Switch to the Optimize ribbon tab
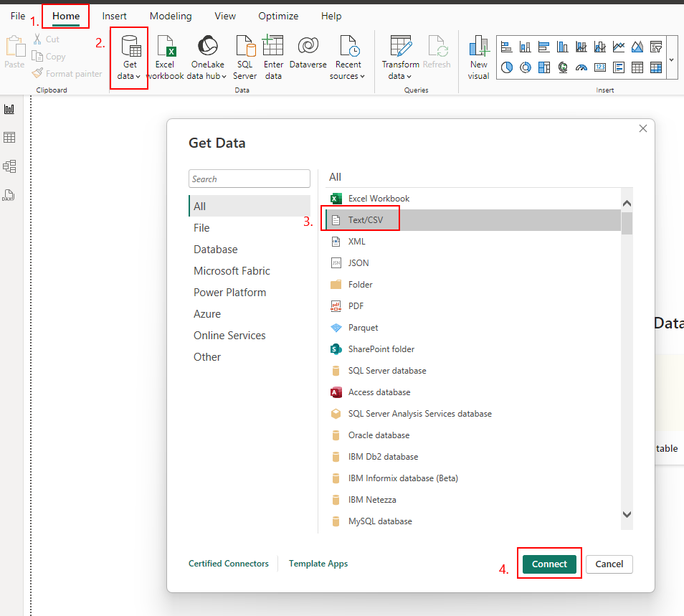 pos(278,16)
